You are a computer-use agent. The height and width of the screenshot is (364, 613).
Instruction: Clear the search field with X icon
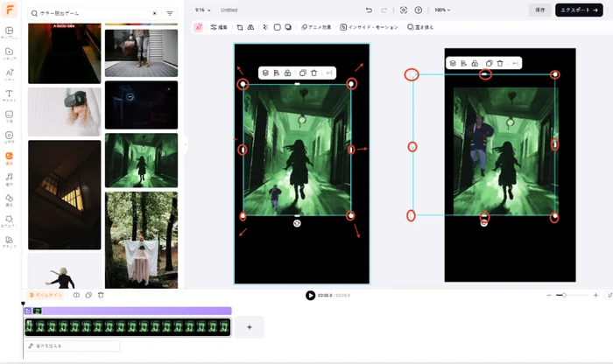point(155,14)
